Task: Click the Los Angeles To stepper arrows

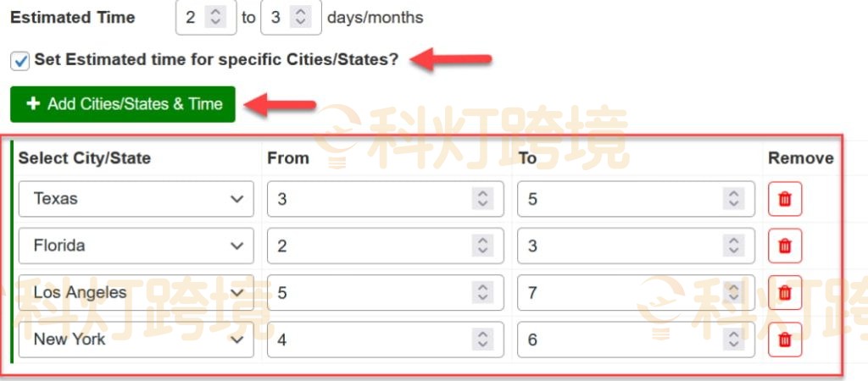Action: tap(732, 293)
